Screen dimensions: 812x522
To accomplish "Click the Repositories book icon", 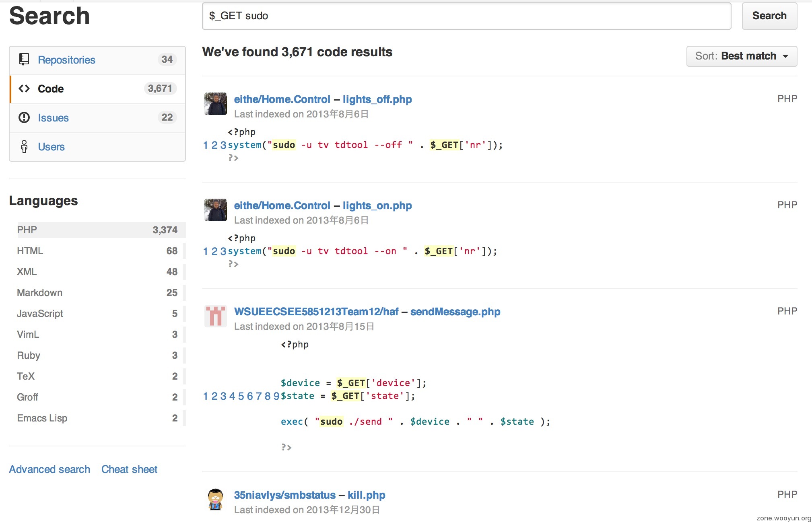I will (x=24, y=60).
